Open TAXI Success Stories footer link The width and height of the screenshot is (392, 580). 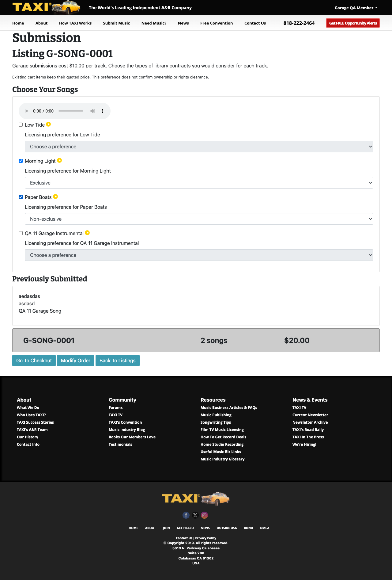point(35,422)
